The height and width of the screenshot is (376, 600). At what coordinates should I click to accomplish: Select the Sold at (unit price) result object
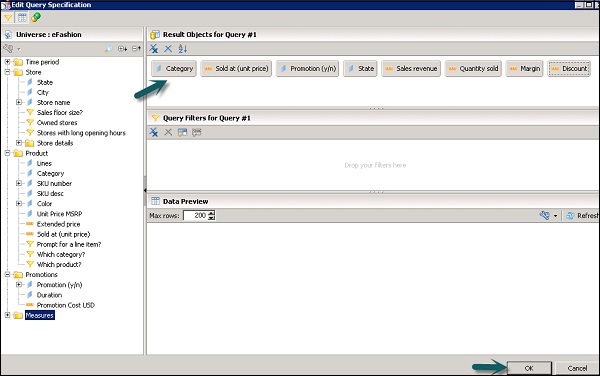click(236, 69)
